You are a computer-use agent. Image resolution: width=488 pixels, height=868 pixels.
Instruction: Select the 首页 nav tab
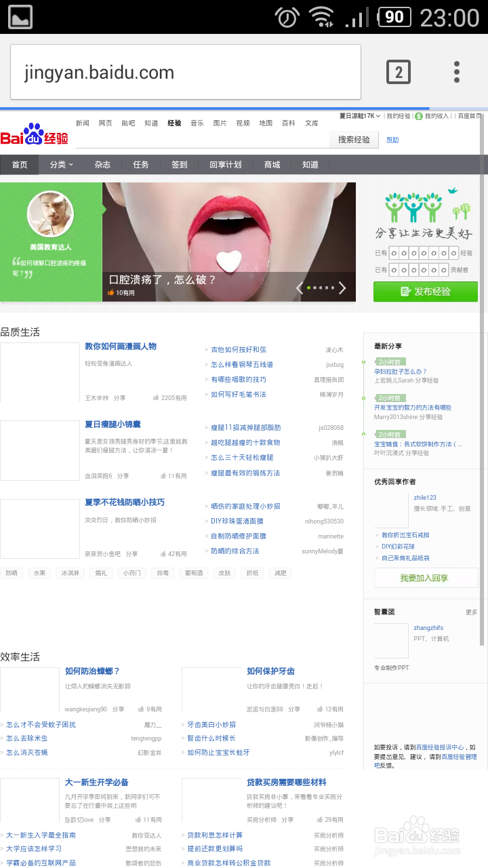[x=20, y=165]
